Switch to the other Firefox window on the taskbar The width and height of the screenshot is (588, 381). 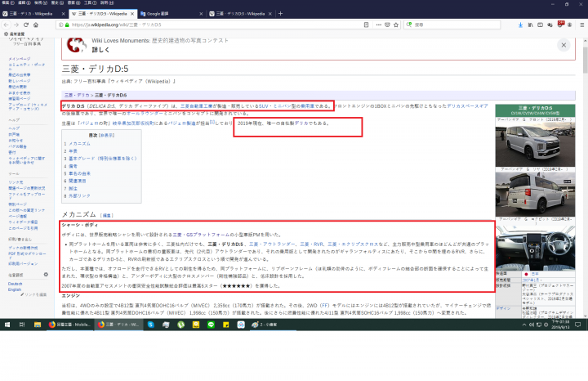tap(69, 325)
